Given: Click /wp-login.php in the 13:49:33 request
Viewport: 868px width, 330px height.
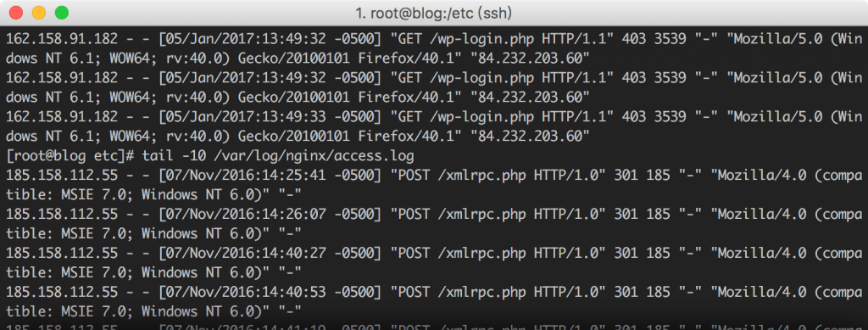Looking at the screenshot, I should pyautogui.click(x=481, y=117).
